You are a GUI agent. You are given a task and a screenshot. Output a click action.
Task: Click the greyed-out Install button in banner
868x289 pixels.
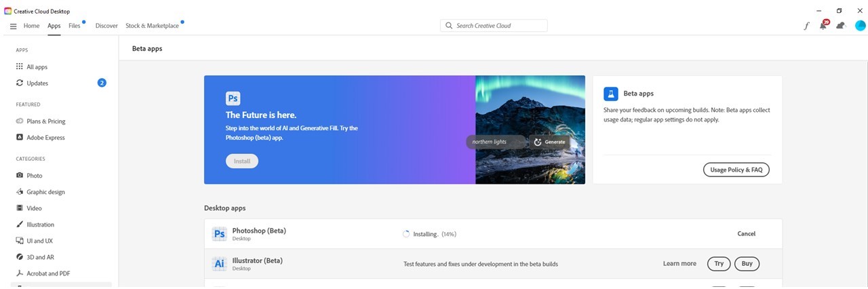(x=242, y=161)
